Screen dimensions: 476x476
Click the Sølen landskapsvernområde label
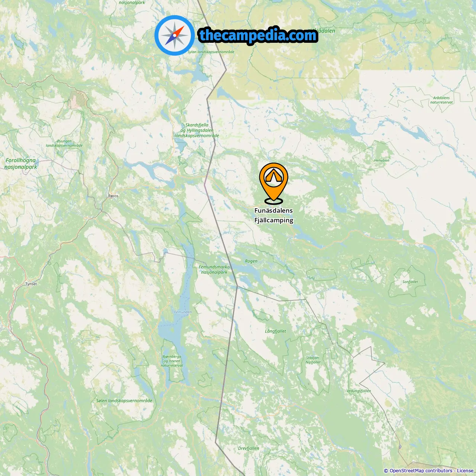[x=124, y=401]
